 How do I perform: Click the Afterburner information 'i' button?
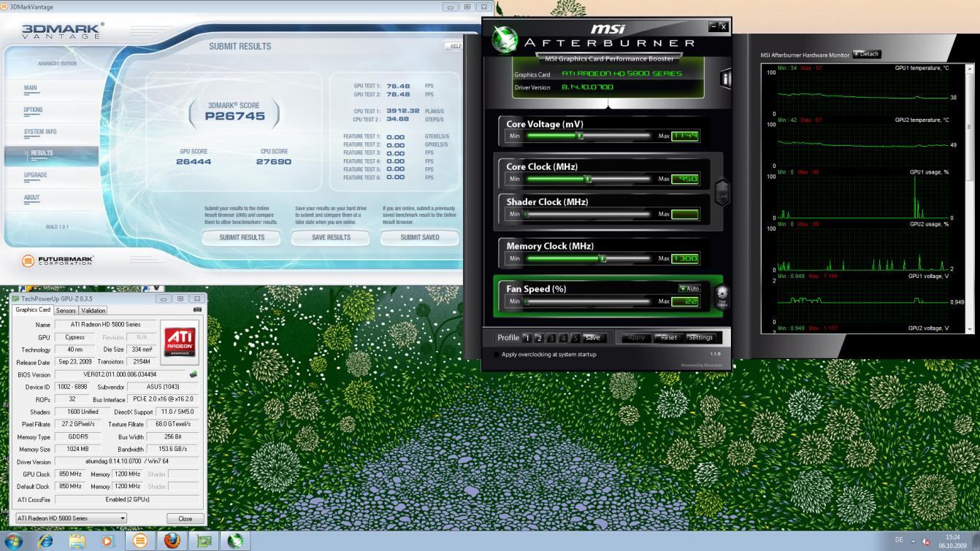click(x=725, y=79)
